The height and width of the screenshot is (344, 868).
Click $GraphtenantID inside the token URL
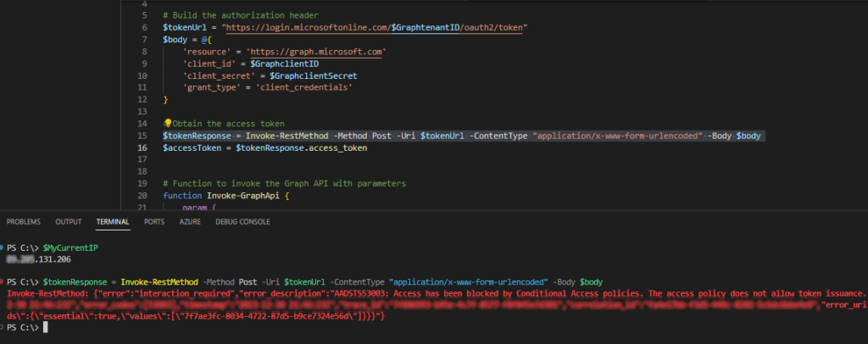tap(426, 28)
